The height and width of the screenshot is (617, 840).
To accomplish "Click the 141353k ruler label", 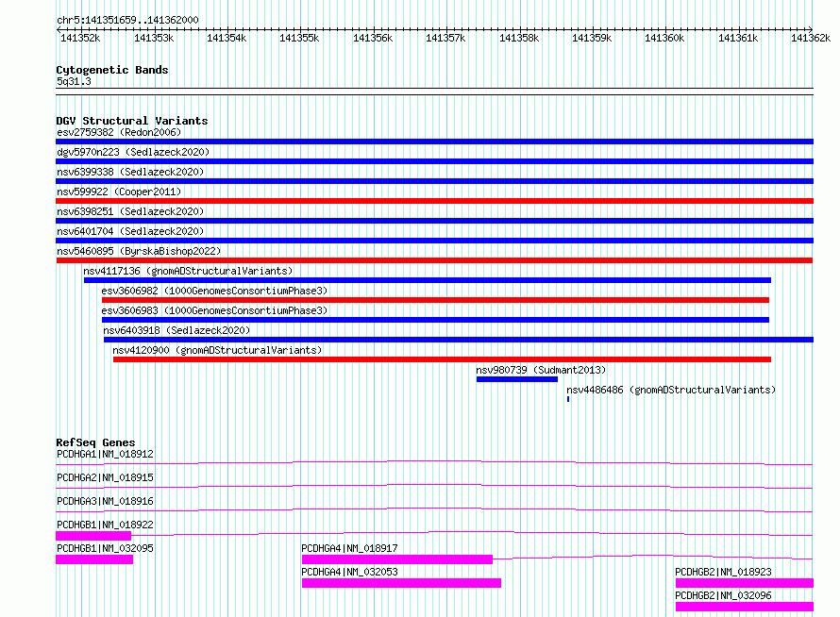I will point(154,38).
